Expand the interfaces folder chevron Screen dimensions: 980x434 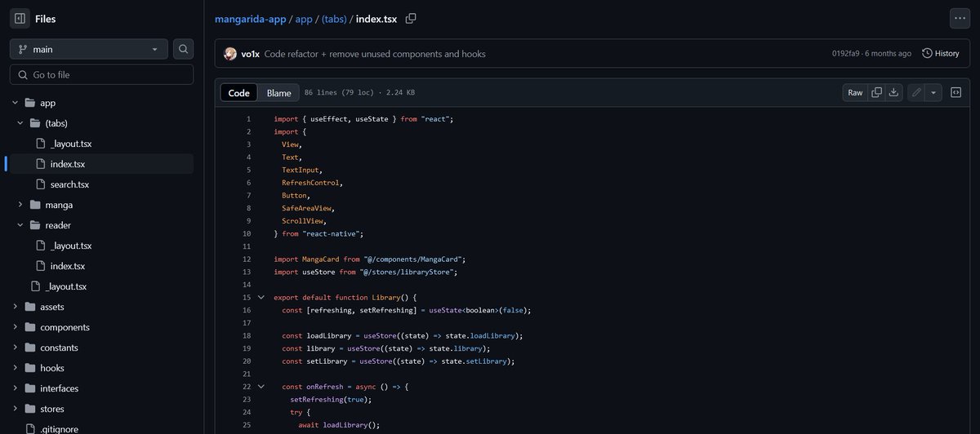click(x=15, y=388)
